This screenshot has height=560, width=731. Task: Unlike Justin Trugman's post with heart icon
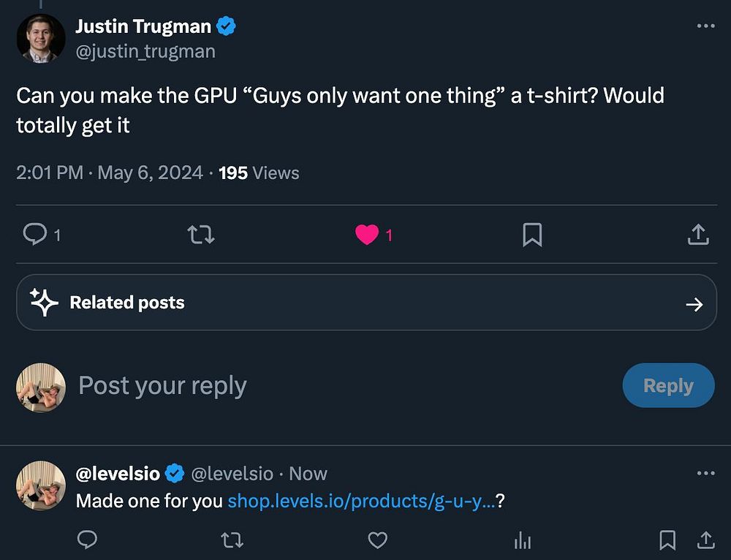tap(367, 235)
